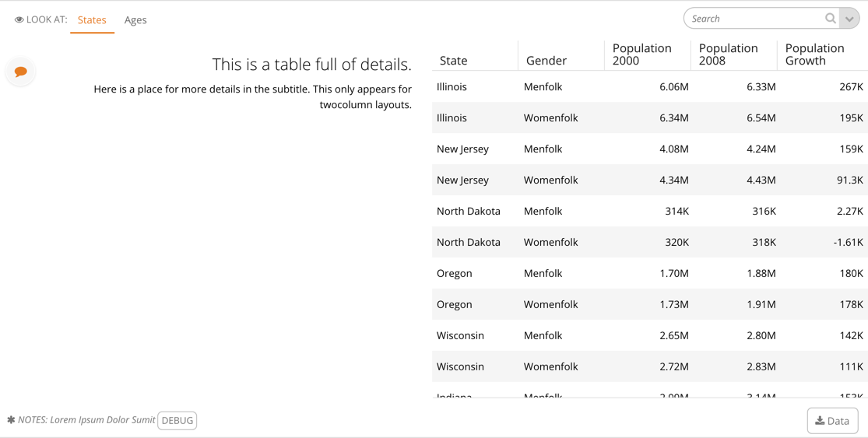Click the New Jersey Womenfolk row

650,180
